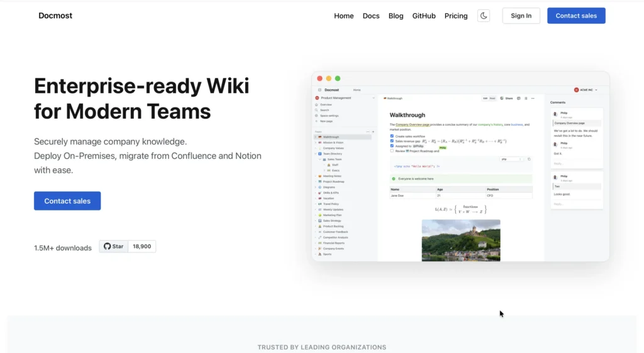Click Share button in preview toolbar
The height and width of the screenshot is (353, 644).
tap(507, 99)
